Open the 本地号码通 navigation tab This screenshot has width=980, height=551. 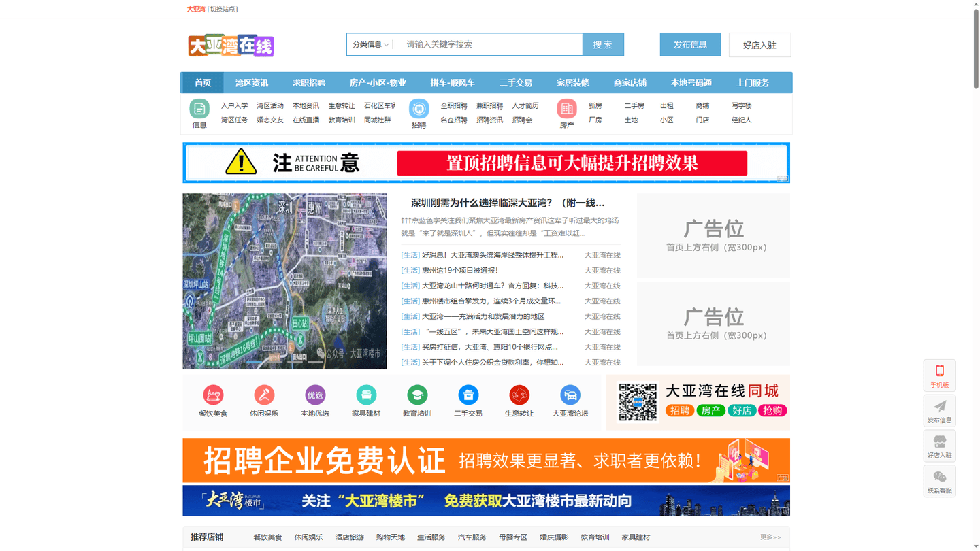(x=691, y=83)
